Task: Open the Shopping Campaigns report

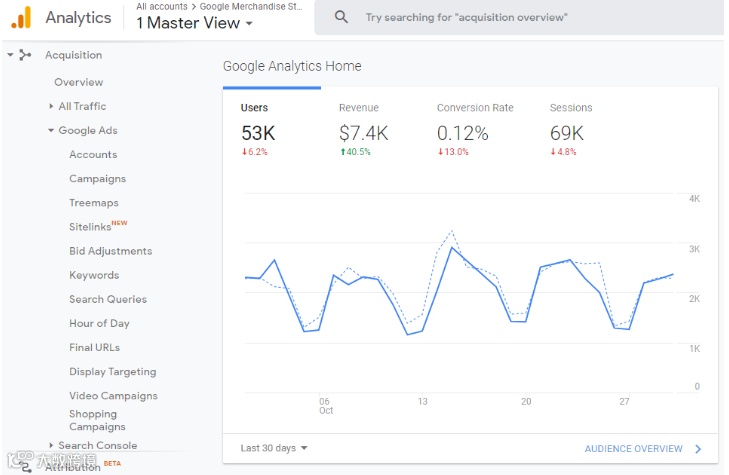Action: (x=97, y=420)
